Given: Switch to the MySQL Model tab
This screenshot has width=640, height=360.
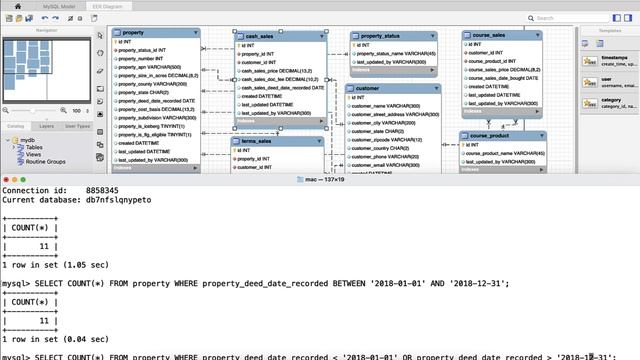Looking at the screenshot, I should click(59, 7).
